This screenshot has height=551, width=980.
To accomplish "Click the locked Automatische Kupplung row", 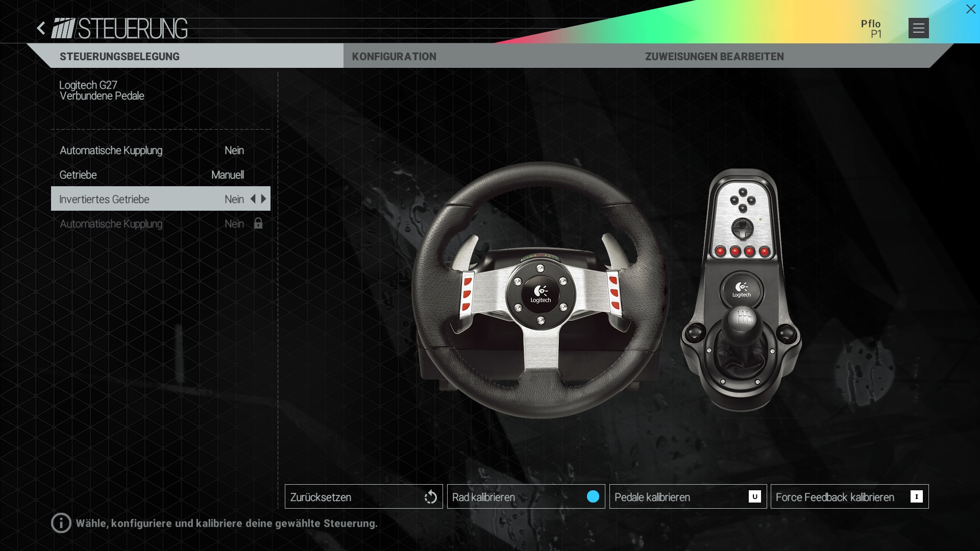I will (x=161, y=223).
